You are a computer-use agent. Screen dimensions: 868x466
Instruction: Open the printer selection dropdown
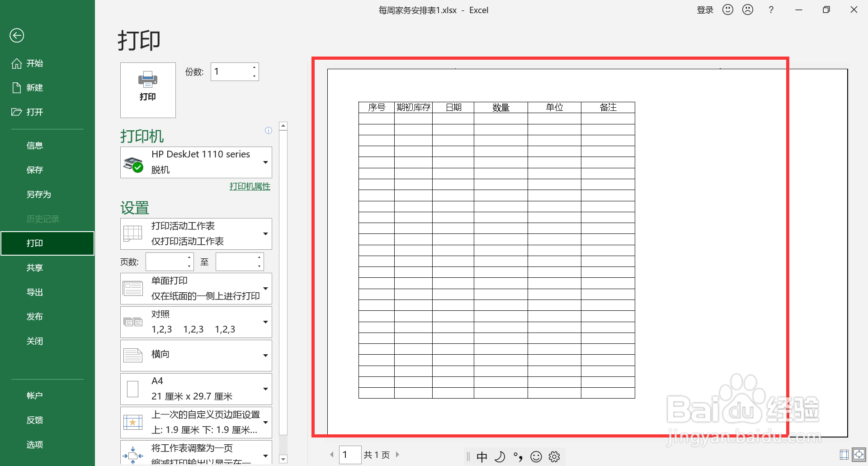[x=266, y=162]
